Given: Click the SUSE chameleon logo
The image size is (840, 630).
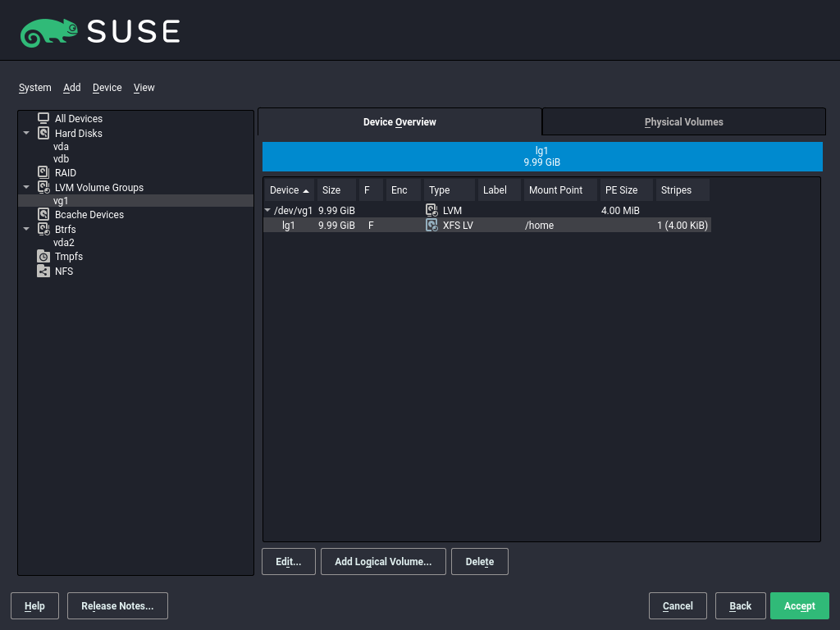Looking at the screenshot, I should click(49, 30).
